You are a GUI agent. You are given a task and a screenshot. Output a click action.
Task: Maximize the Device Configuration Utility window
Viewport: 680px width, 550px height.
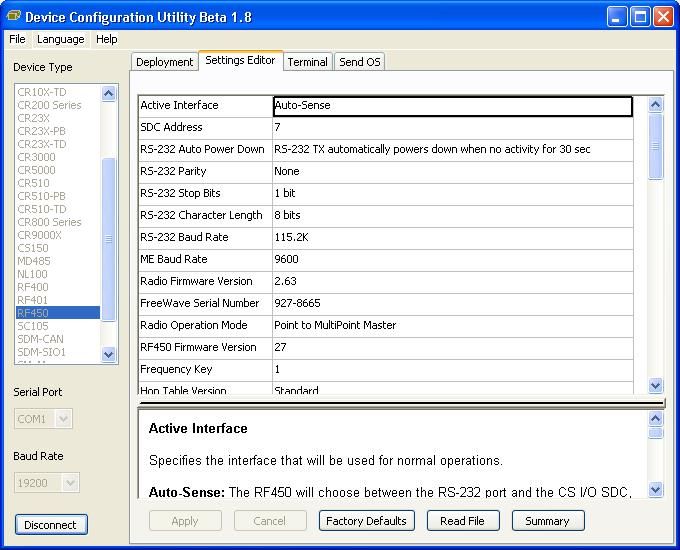pos(640,17)
